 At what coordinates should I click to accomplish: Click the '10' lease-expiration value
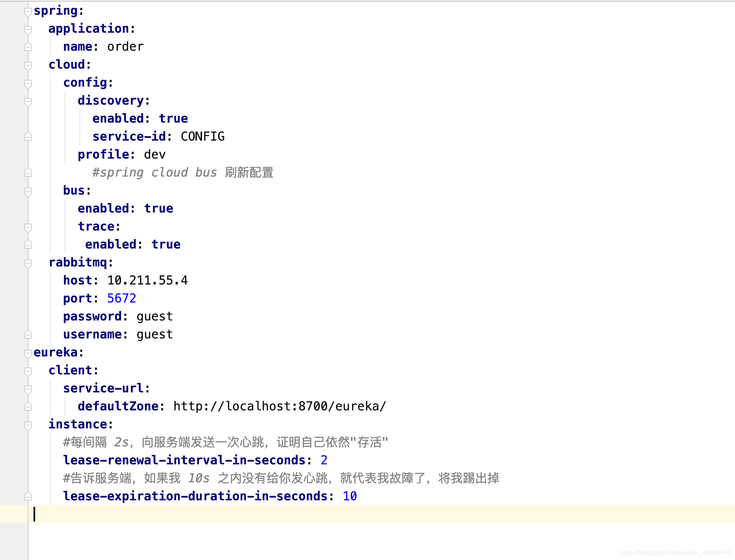pos(350,496)
